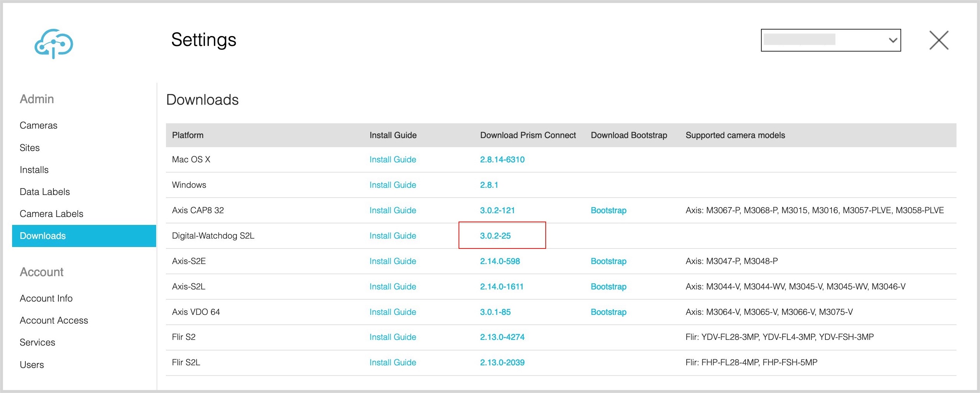Click Flir models text FHP-FL28-4MP, FHP-FSH-5MP
Viewport: 980px width, 393px height.
(x=751, y=363)
